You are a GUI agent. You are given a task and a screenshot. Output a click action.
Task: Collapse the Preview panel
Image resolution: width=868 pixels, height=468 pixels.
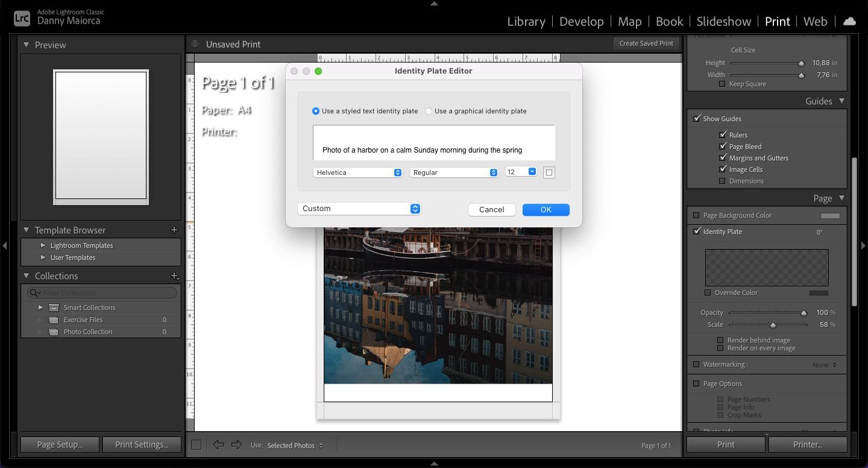(x=27, y=45)
